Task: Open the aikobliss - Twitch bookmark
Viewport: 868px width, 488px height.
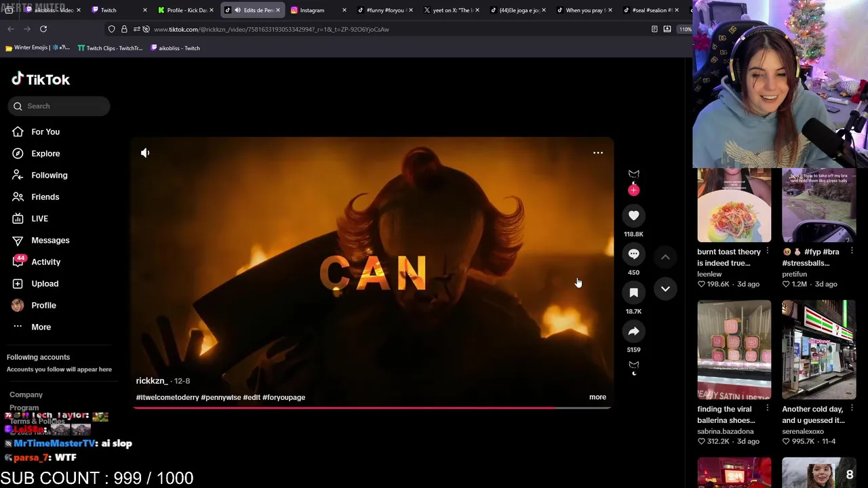Action: pos(175,48)
